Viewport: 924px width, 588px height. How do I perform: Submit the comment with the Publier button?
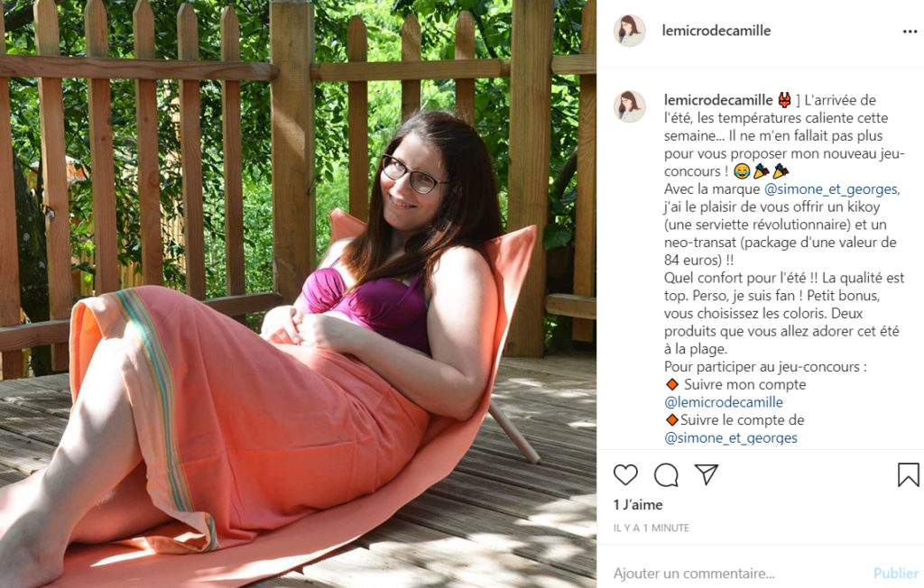[896, 574]
